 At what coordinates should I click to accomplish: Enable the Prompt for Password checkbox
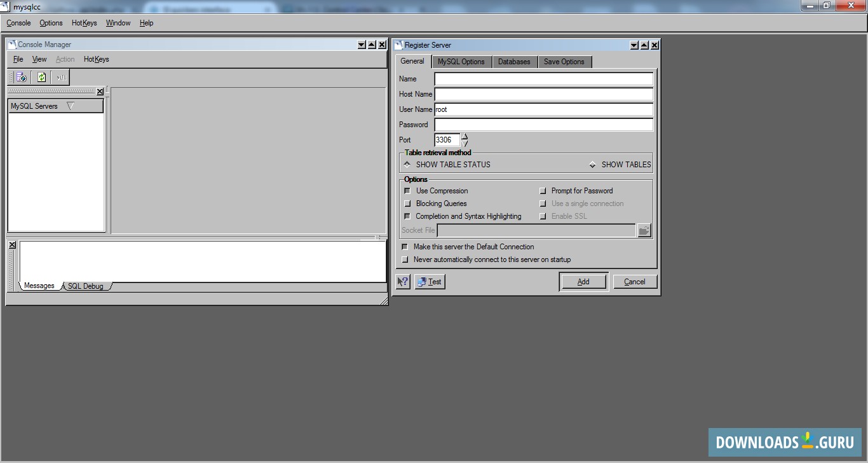click(x=543, y=191)
